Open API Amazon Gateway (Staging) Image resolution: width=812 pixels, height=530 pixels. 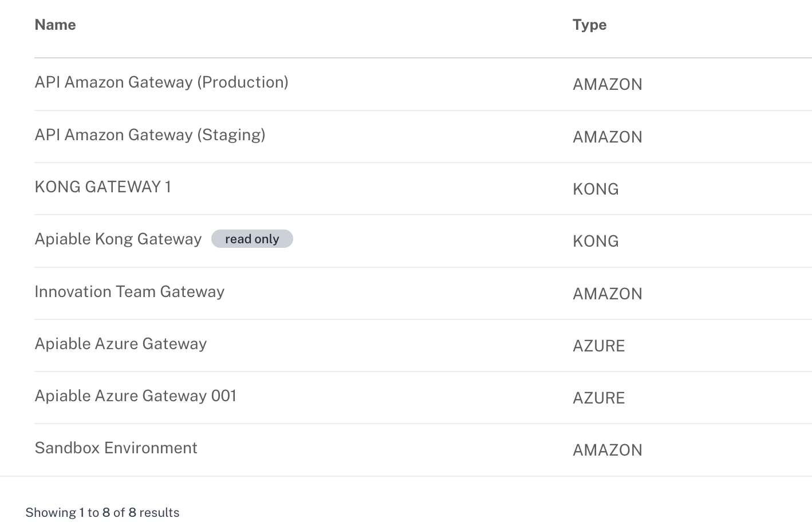pyautogui.click(x=150, y=135)
